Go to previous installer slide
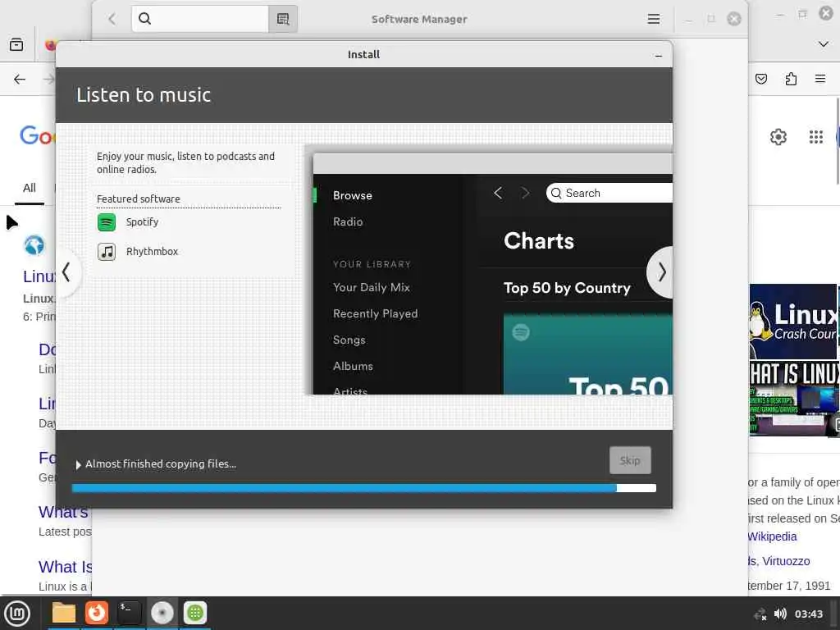Image resolution: width=840 pixels, height=630 pixels. (66, 272)
